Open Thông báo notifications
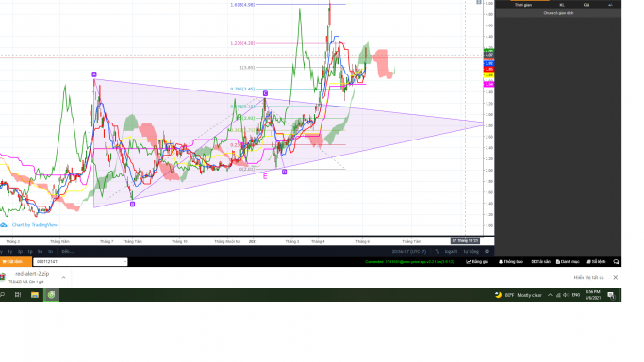The width and height of the screenshot is (644, 362). 511,261
